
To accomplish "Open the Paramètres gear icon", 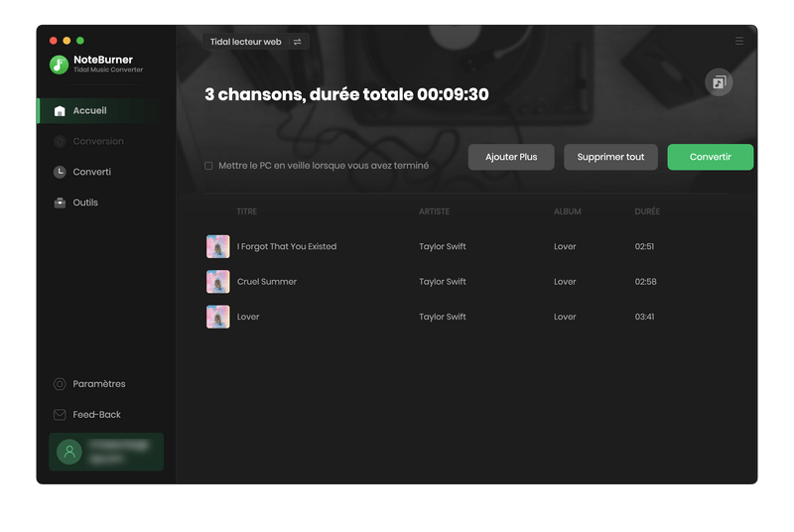I will click(60, 384).
